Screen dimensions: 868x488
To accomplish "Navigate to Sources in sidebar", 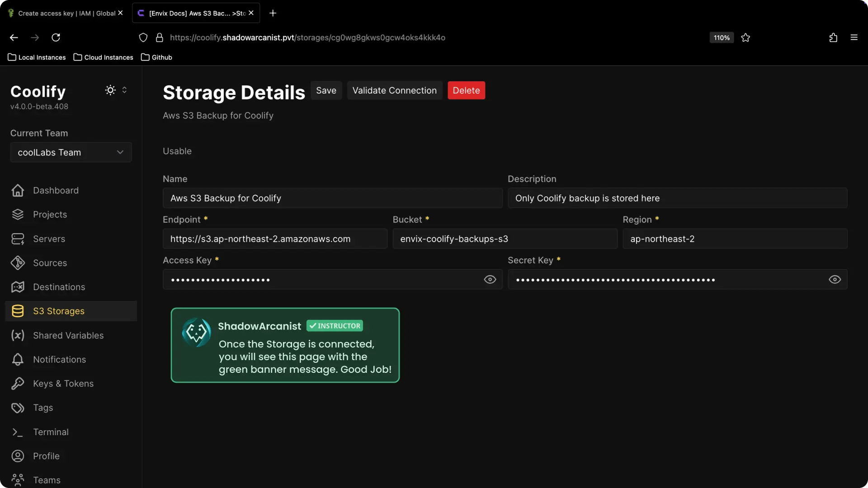I will click(x=50, y=263).
